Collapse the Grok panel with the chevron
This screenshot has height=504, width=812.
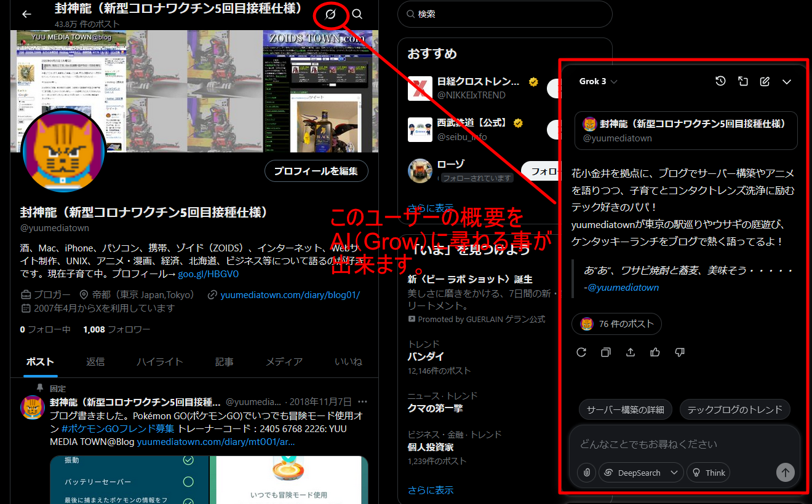787,81
